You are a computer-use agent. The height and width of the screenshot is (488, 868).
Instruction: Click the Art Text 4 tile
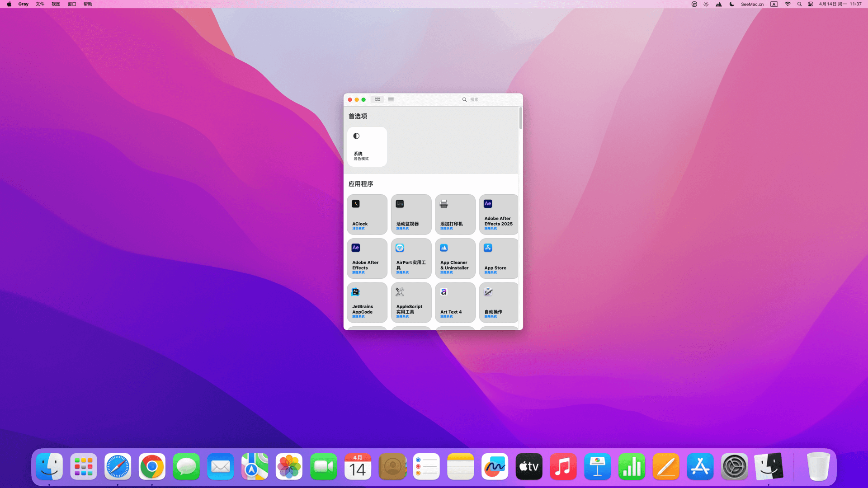point(455,302)
